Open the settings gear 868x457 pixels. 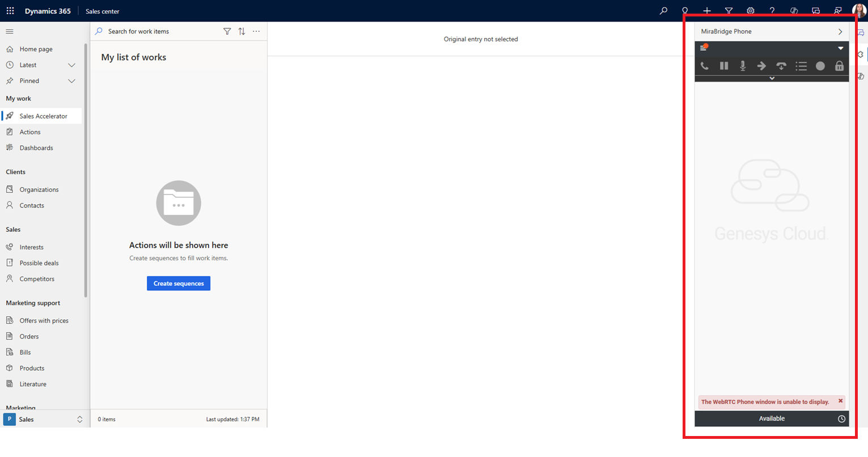point(751,11)
